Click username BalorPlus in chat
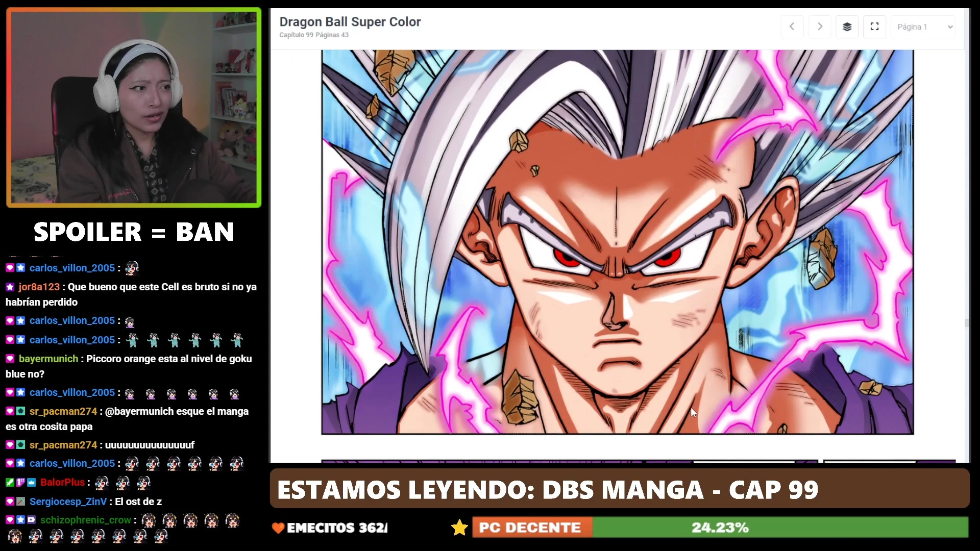Image resolution: width=980 pixels, height=551 pixels. (x=62, y=482)
